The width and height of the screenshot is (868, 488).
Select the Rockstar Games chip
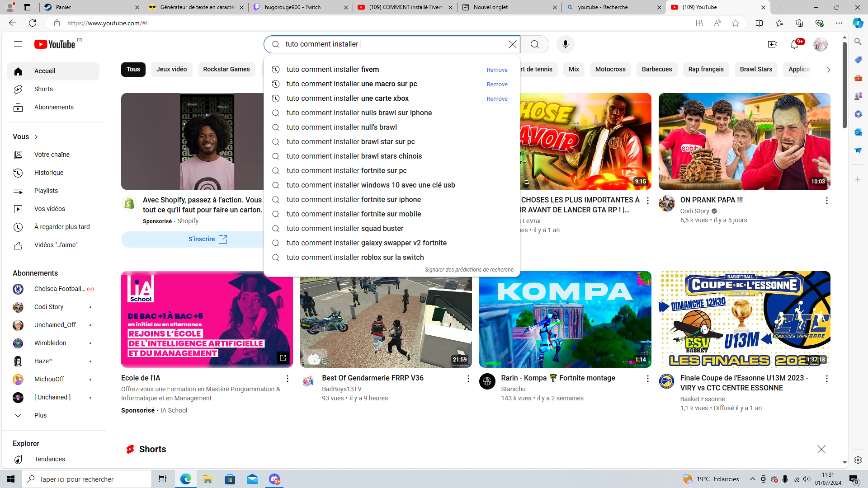(x=226, y=70)
